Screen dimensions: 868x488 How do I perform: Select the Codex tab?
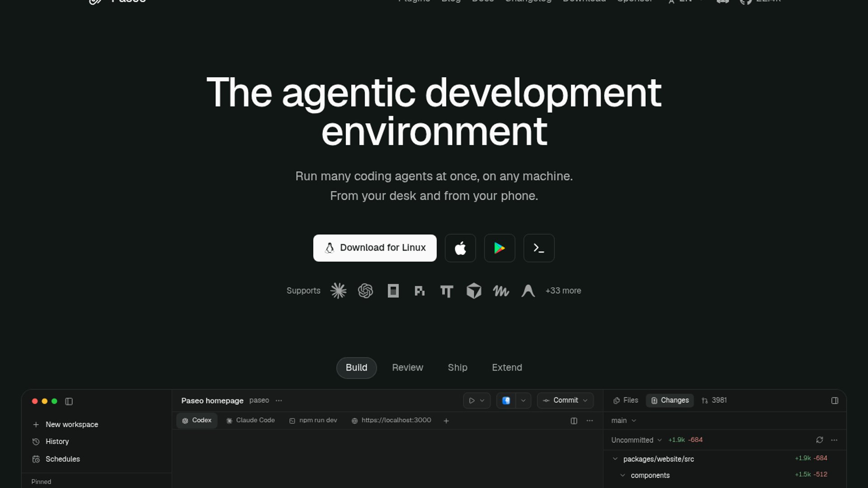point(197,420)
